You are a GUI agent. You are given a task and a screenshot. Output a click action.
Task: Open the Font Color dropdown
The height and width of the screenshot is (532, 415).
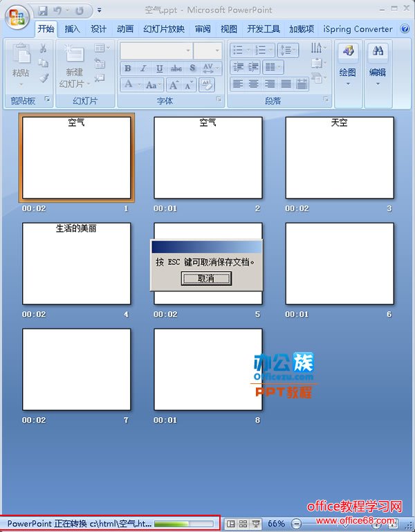[x=131, y=84]
